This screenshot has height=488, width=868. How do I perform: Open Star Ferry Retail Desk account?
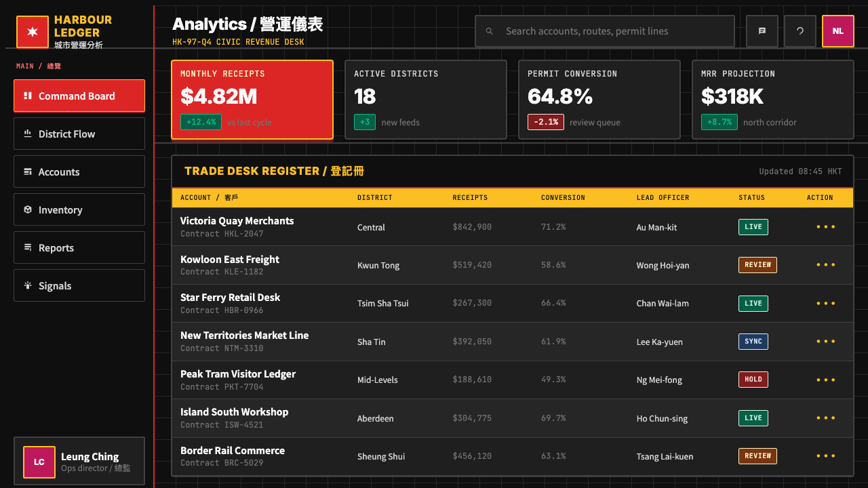click(230, 298)
